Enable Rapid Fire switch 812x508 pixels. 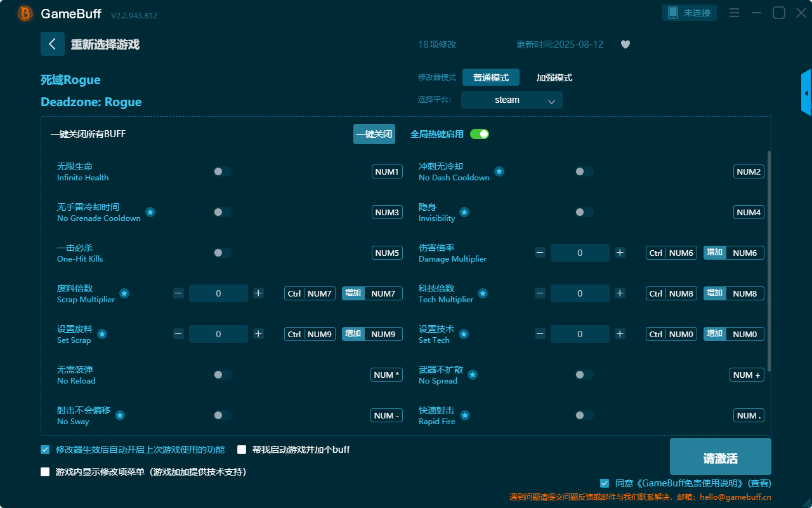pos(584,415)
